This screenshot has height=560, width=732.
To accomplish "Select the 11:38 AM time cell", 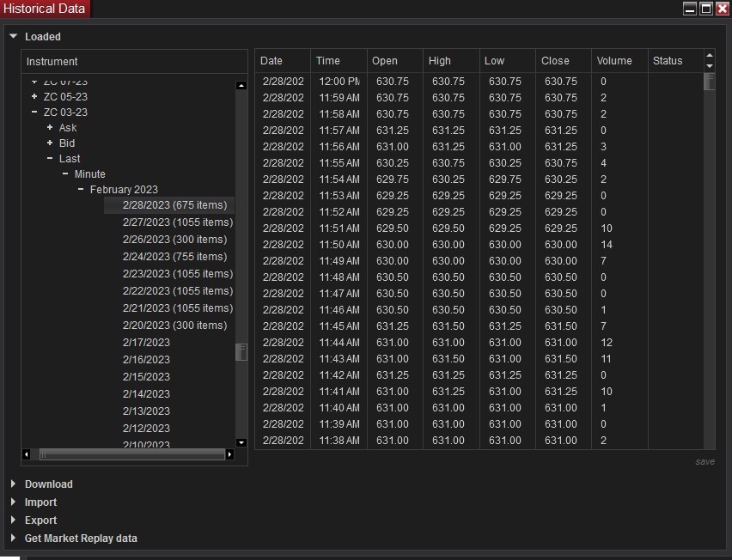I will pos(339,441).
